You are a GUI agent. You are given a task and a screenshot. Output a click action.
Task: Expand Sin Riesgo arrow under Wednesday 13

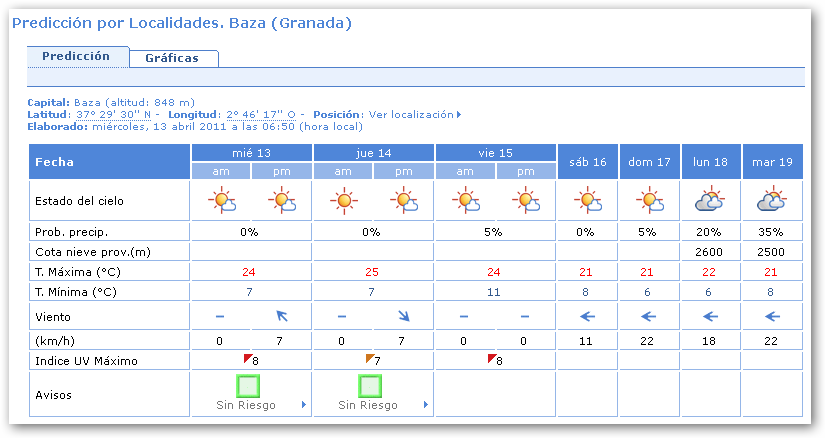point(303,406)
